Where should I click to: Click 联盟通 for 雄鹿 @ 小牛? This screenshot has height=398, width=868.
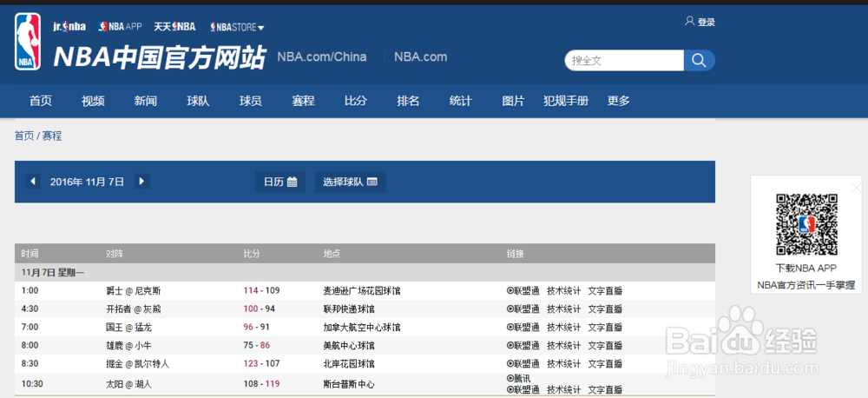click(x=523, y=346)
